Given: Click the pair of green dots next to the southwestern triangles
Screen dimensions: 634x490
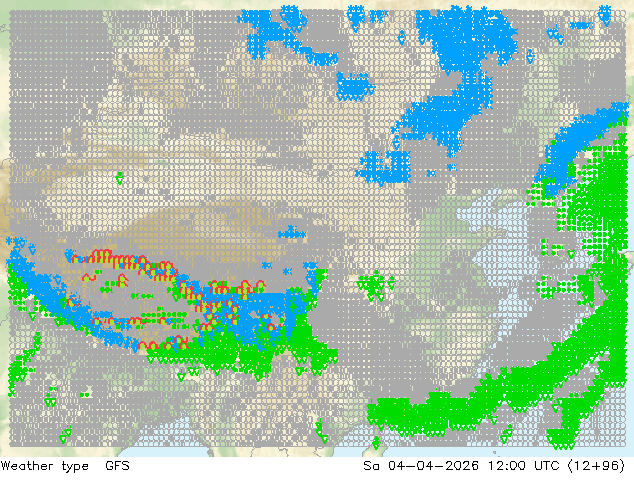Looking at the screenshot, I should [x=85, y=395].
